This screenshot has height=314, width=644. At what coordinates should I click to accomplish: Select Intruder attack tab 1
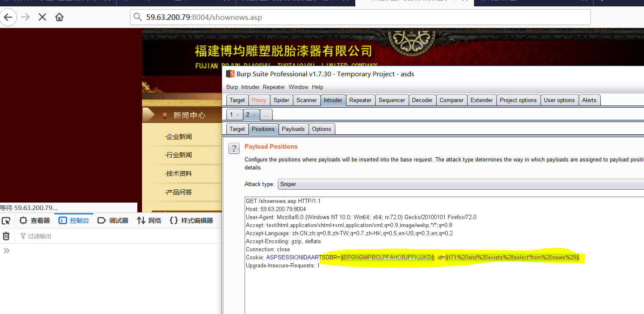(231, 115)
